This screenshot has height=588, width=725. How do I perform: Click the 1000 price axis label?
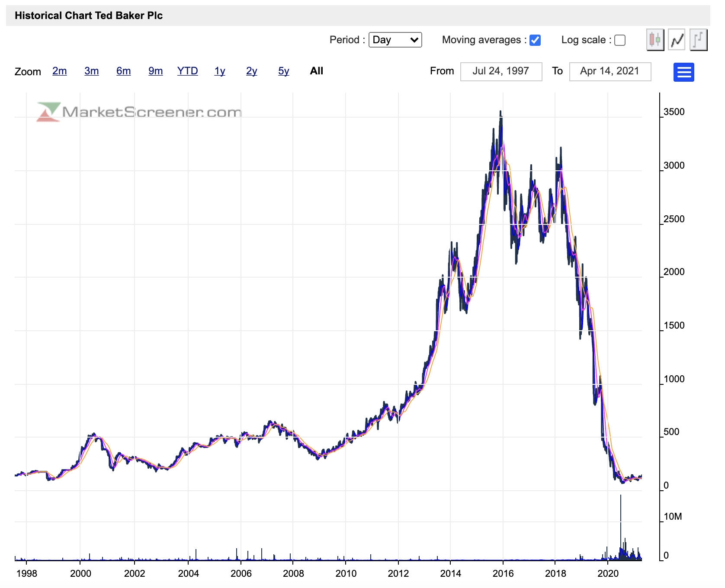(674, 379)
